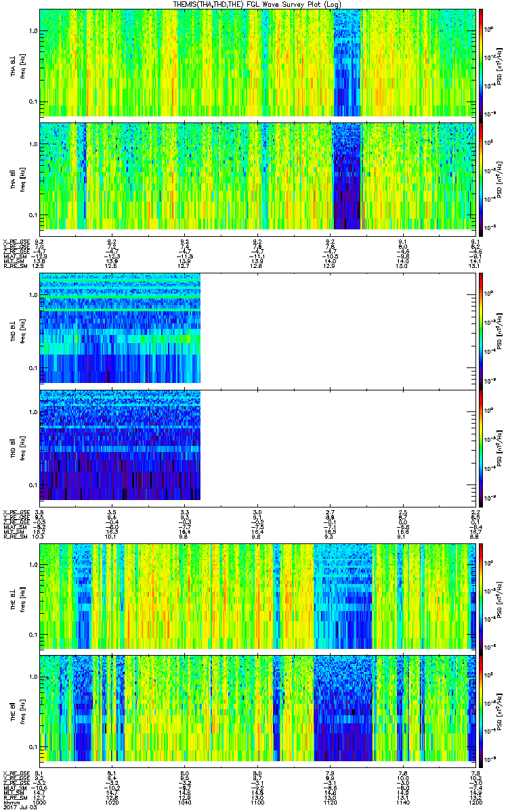Image resolution: width=508 pixels, height=812 pixels.
Task: Click the 1000 time tick label at bottom
Action: click(x=39, y=801)
